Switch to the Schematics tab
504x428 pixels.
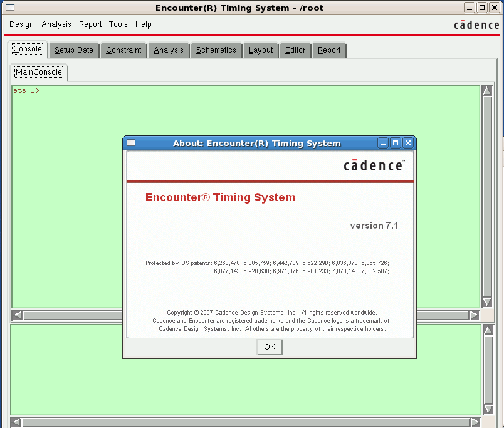pos(216,50)
